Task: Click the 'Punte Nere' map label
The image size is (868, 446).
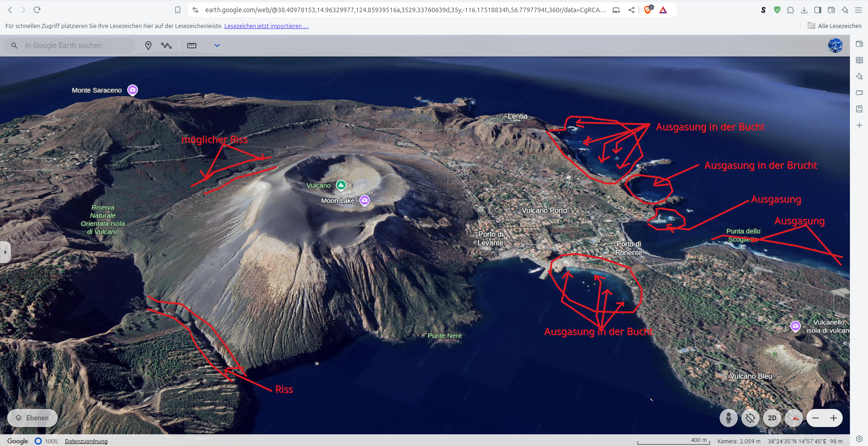Action: (x=445, y=336)
